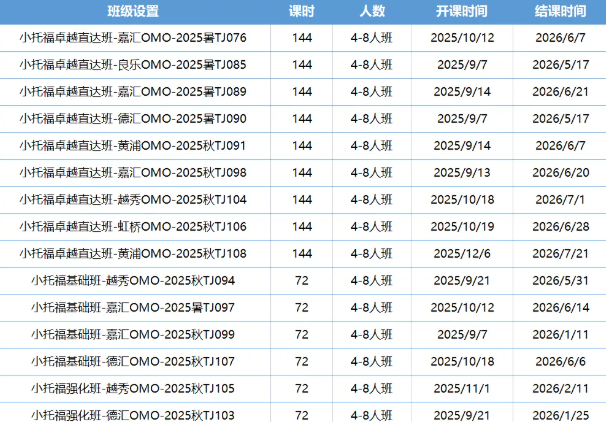This screenshot has height=422, width=606.
Task: Click start date 2025/12/6
Action: tap(462, 254)
